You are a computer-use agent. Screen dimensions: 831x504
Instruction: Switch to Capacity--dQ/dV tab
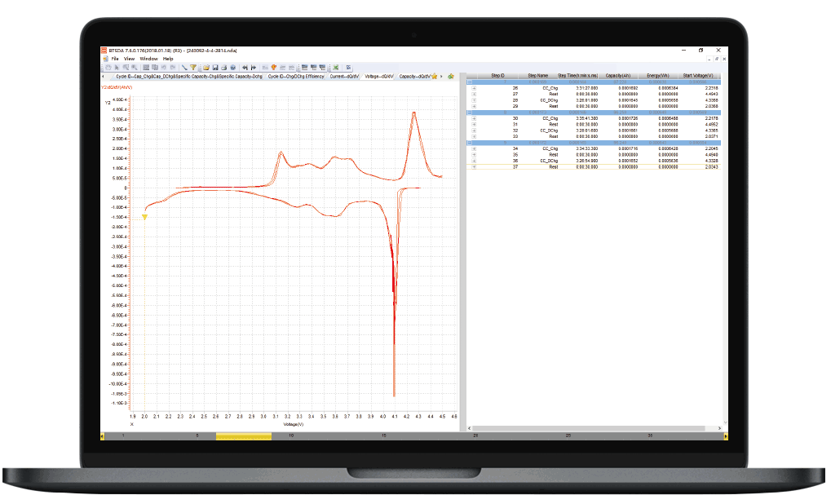414,77
